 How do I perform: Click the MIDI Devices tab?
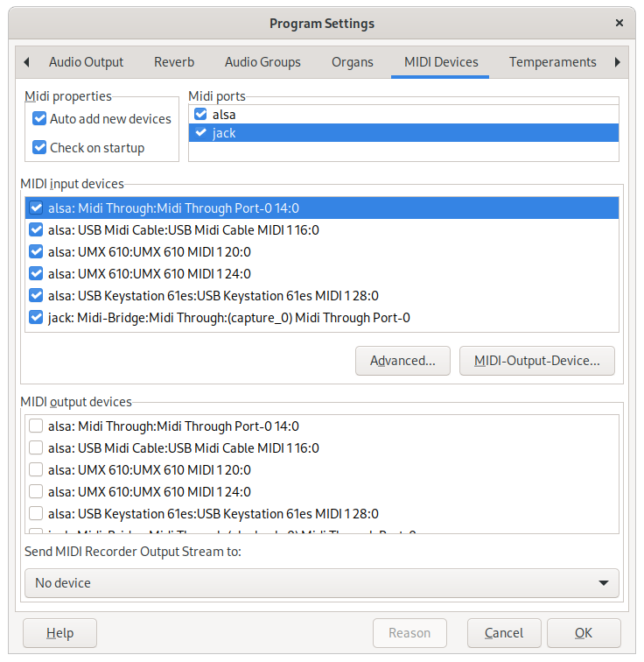click(441, 62)
